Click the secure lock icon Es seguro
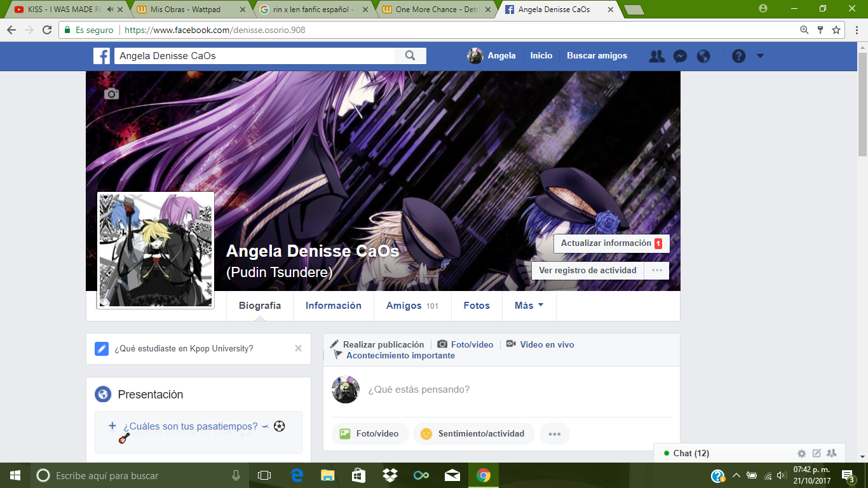This screenshot has height=488, width=868. (67, 30)
